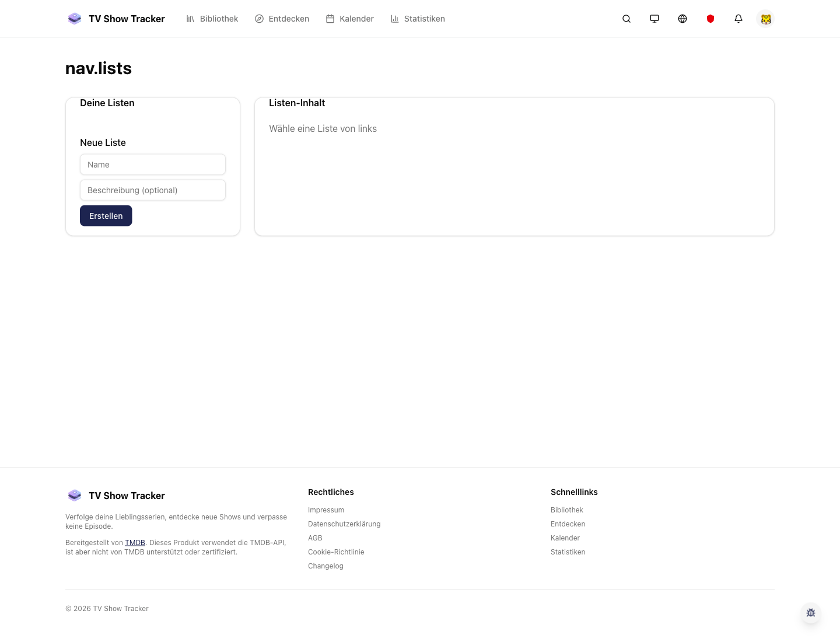
Task: Open the globe language selector icon
Action: point(682,19)
